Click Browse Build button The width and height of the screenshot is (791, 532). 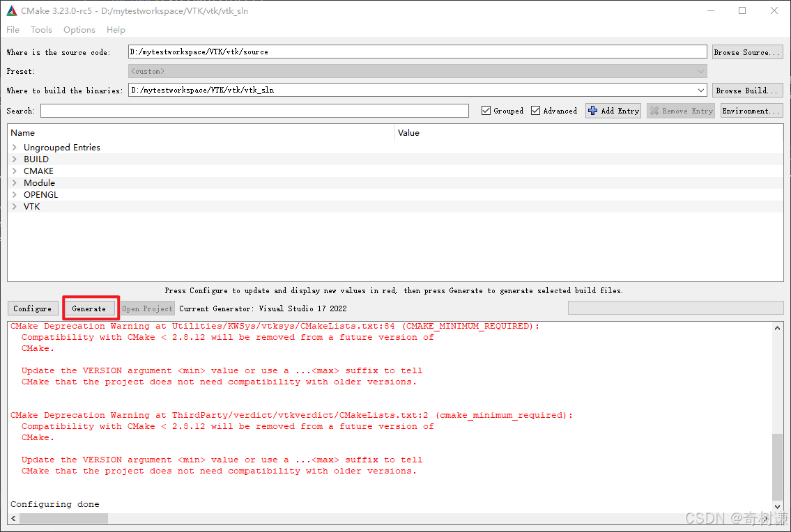748,91
